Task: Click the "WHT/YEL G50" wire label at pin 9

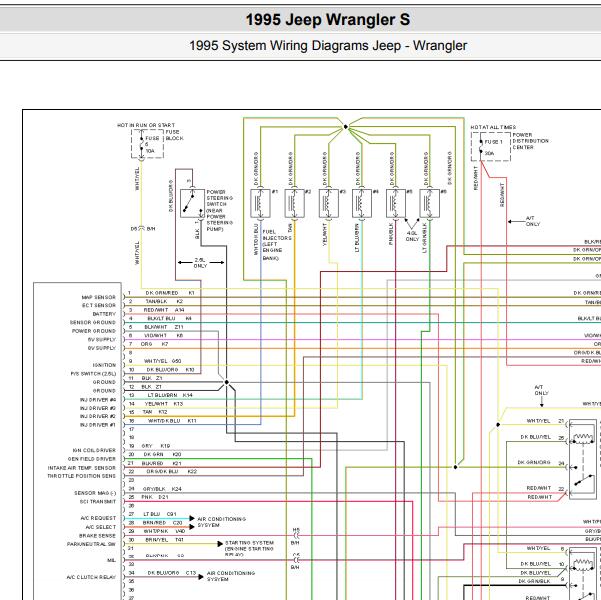Action: click(163, 361)
